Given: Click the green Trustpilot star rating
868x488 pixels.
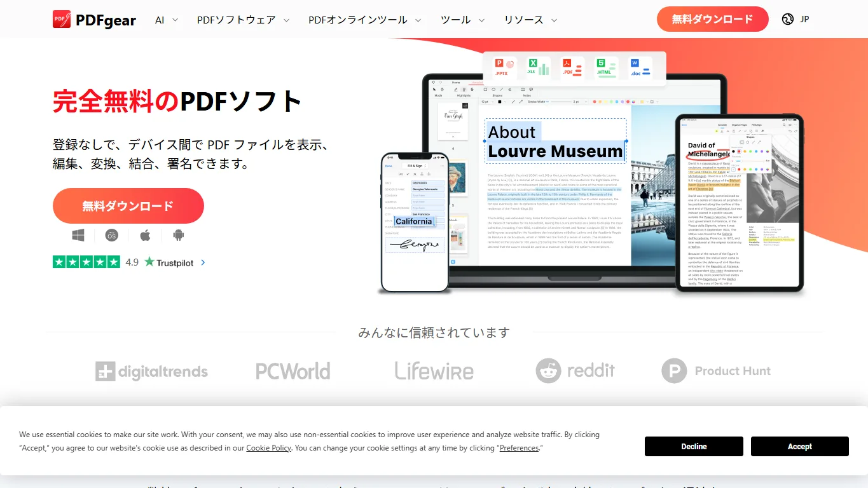Looking at the screenshot, I should coord(86,262).
